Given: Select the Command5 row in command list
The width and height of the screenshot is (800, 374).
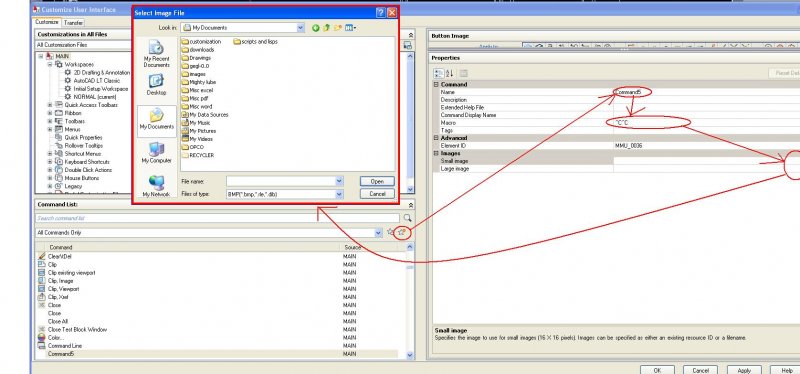Looking at the screenshot, I should click(217, 354).
